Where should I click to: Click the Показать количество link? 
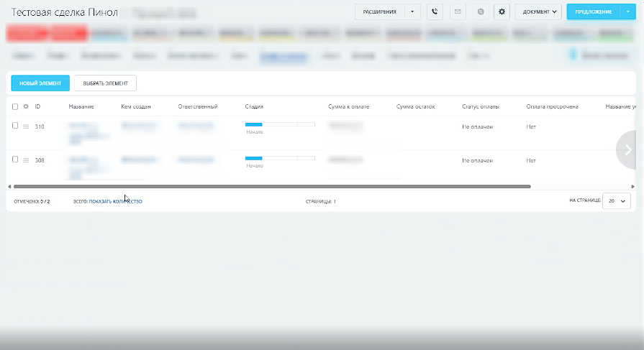115,202
